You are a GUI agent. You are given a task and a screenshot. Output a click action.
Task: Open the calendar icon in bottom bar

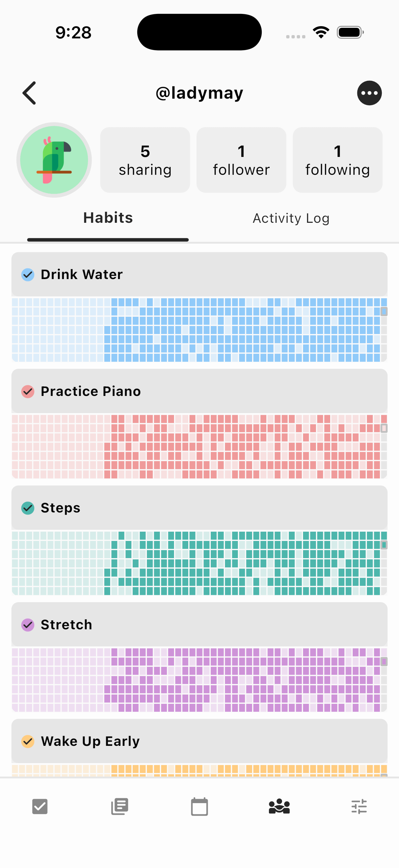pos(199,806)
